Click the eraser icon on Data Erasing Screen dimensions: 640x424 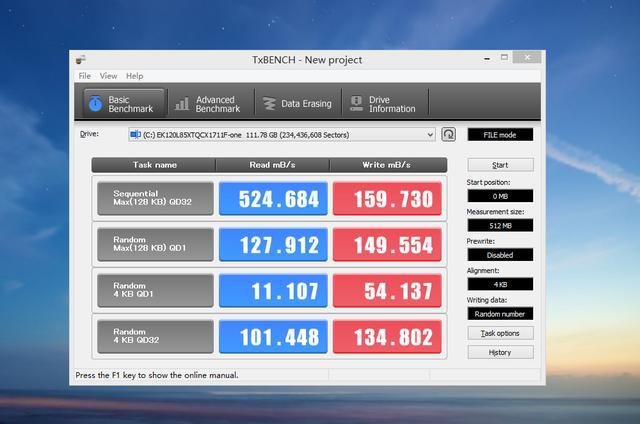269,104
